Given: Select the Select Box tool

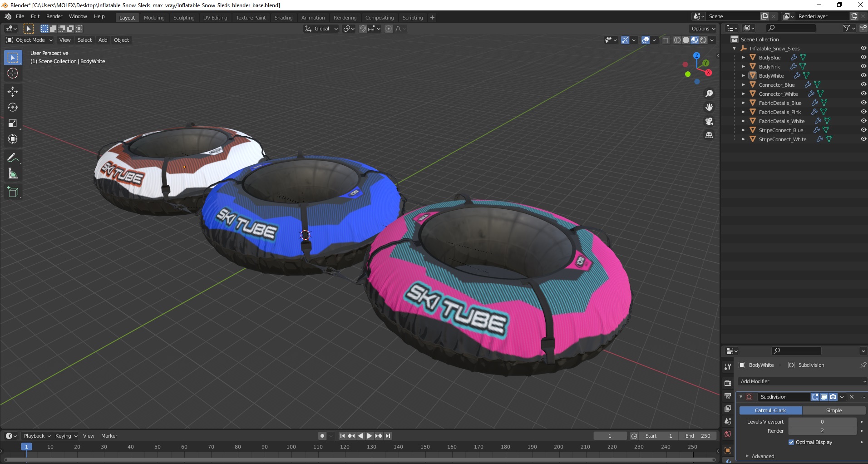Looking at the screenshot, I should click(13, 58).
